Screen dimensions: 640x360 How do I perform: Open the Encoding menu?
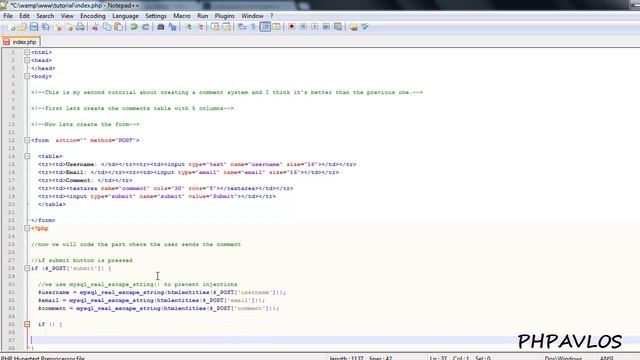(93, 16)
